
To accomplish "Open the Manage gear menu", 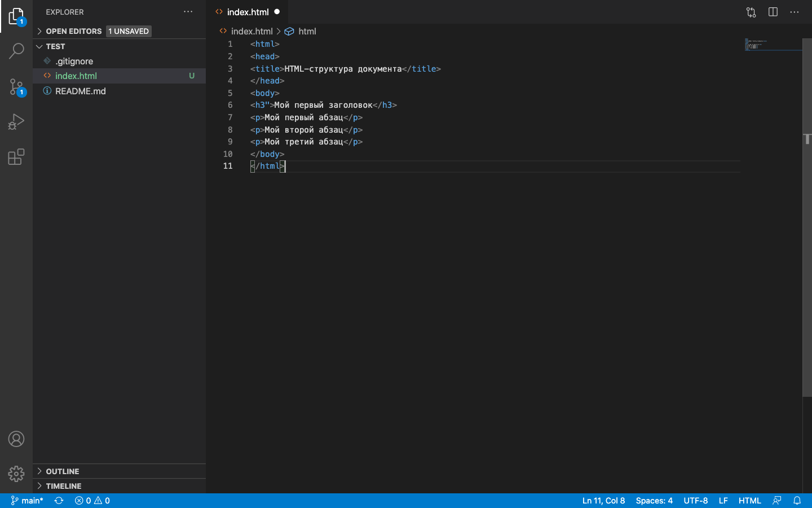I will 16,474.
